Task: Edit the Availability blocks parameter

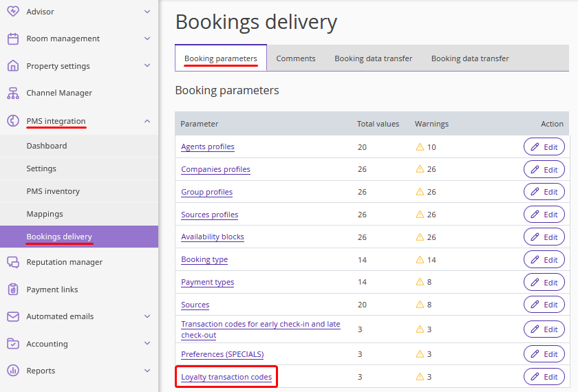Action: tap(544, 237)
